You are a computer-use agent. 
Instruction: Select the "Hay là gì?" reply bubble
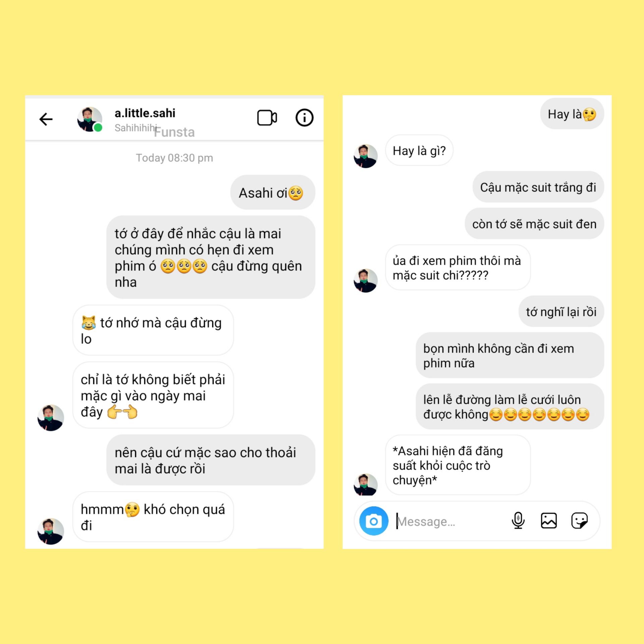pyautogui.click(x=419, y=150)
